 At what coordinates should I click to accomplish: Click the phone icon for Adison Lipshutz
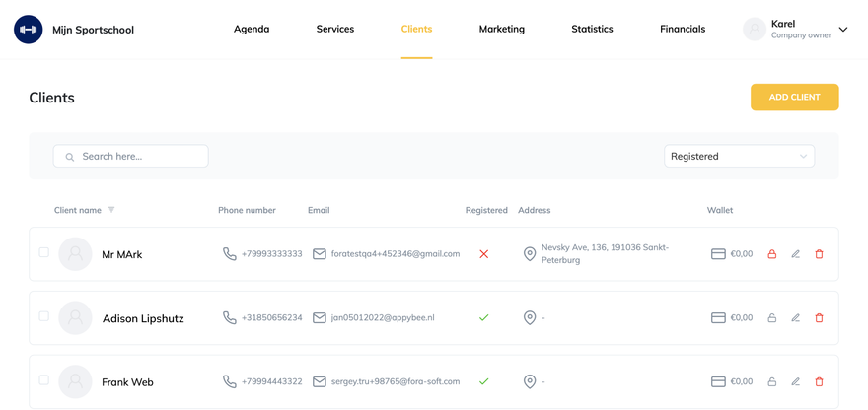tap(230, 318)
